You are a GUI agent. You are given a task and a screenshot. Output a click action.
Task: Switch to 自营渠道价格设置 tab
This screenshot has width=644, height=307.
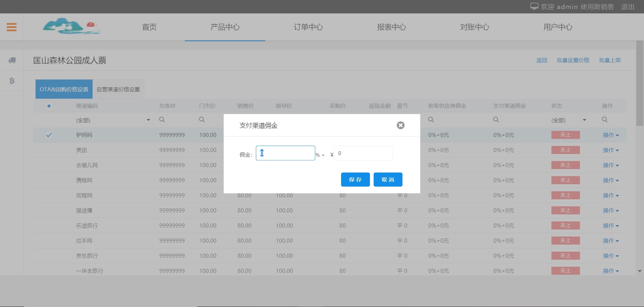118,89
